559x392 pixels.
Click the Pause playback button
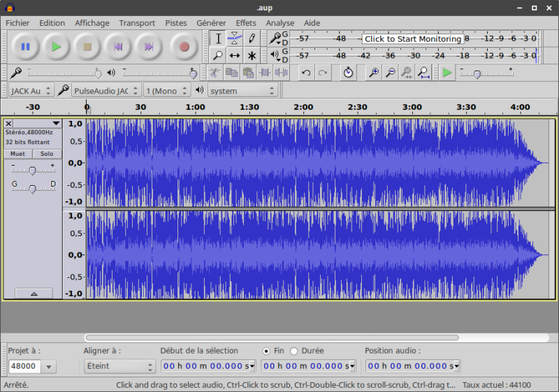26,47
